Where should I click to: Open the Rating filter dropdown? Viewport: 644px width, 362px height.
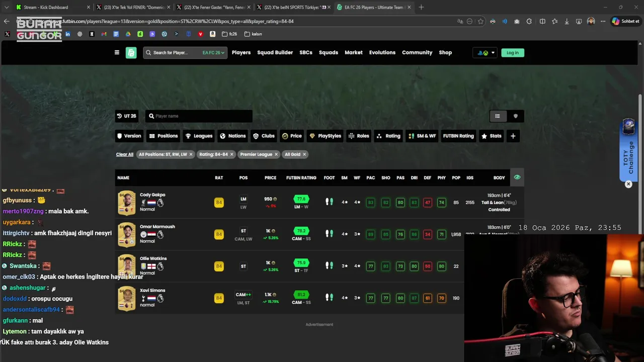(x=388, y=136)
